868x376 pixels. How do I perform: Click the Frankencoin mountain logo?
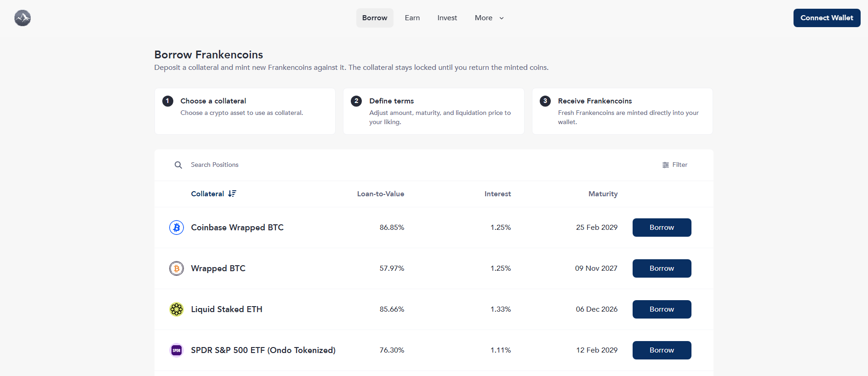coord(23,18)
